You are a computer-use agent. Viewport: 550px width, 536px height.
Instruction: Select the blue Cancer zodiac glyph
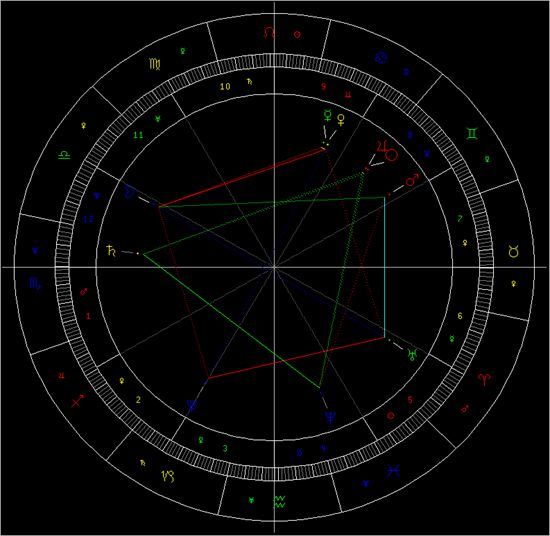click(x=381, y=58)
